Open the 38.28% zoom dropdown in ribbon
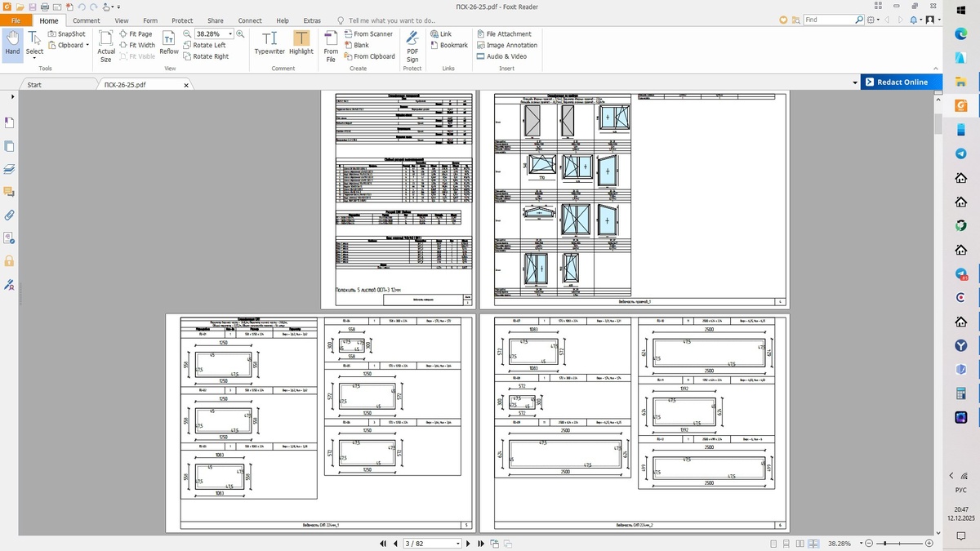The image size is (980, 551). click(x=230, y=34)
